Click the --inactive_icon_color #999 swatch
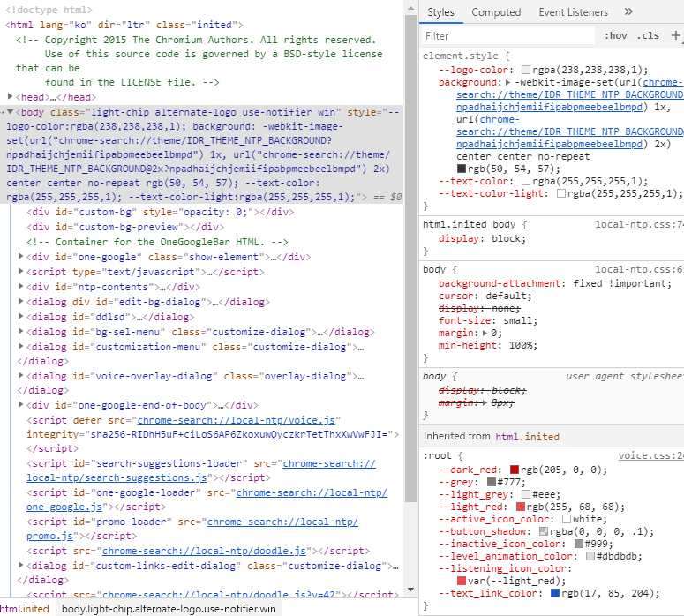The image size is (684, 616). [579, 544]
